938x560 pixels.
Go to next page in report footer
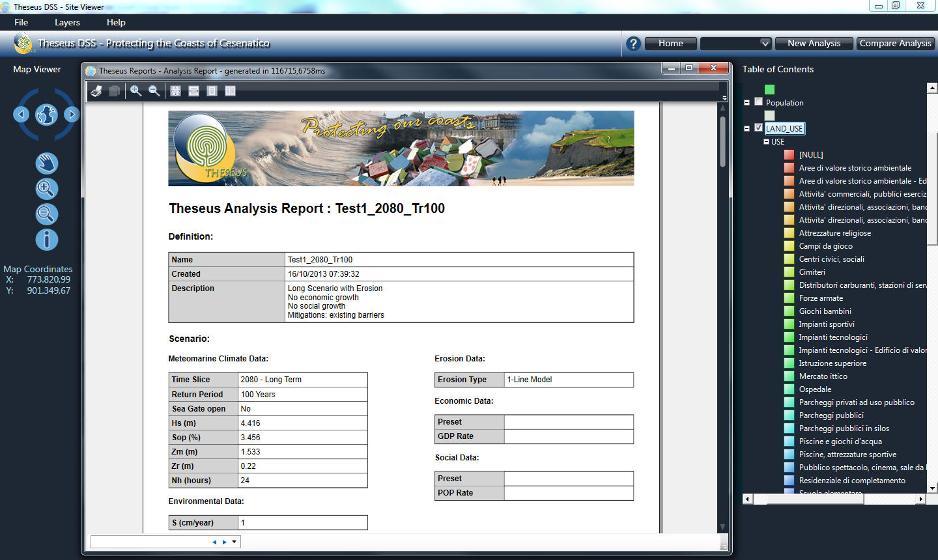225,542
